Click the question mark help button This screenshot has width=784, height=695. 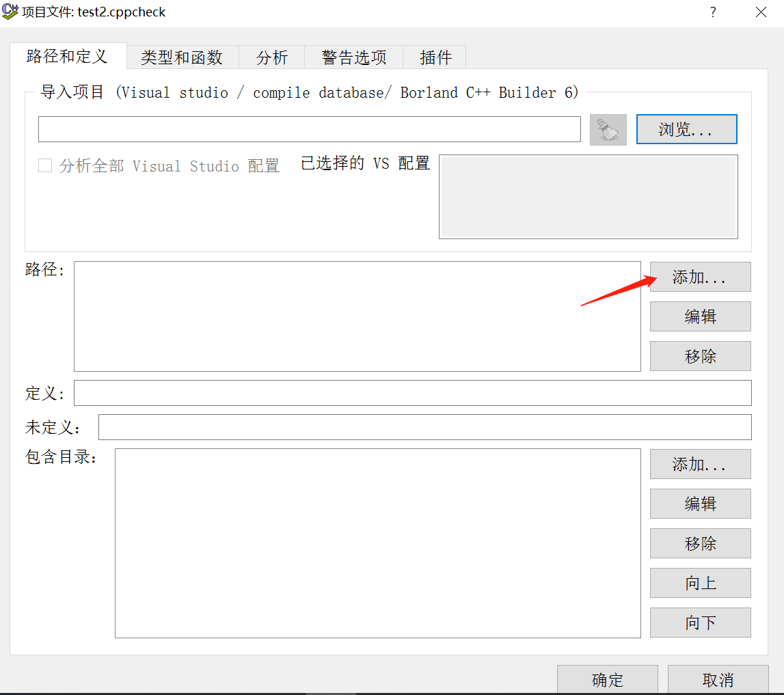(713, 12)
